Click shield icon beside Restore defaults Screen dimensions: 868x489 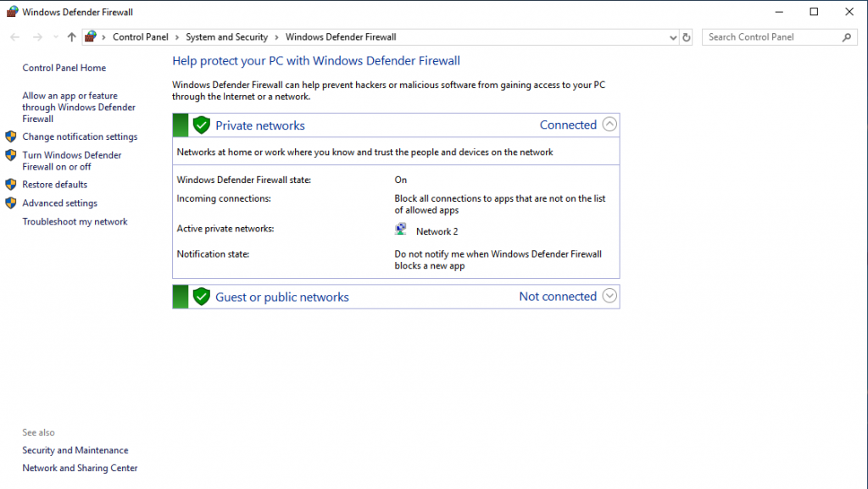tap(10, 184)
